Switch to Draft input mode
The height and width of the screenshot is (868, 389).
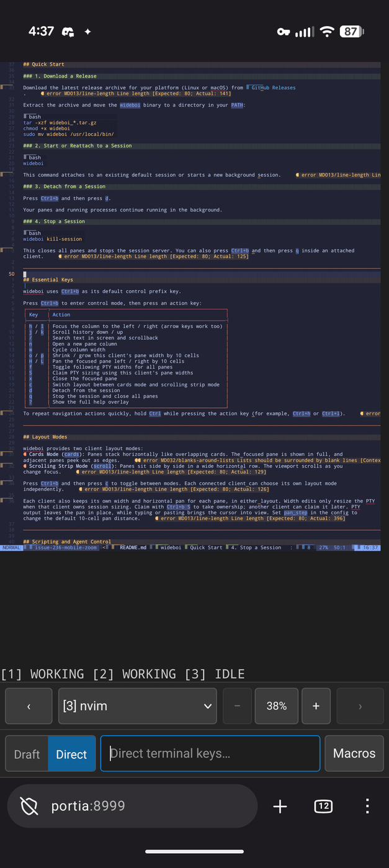(x=27, y=754)
